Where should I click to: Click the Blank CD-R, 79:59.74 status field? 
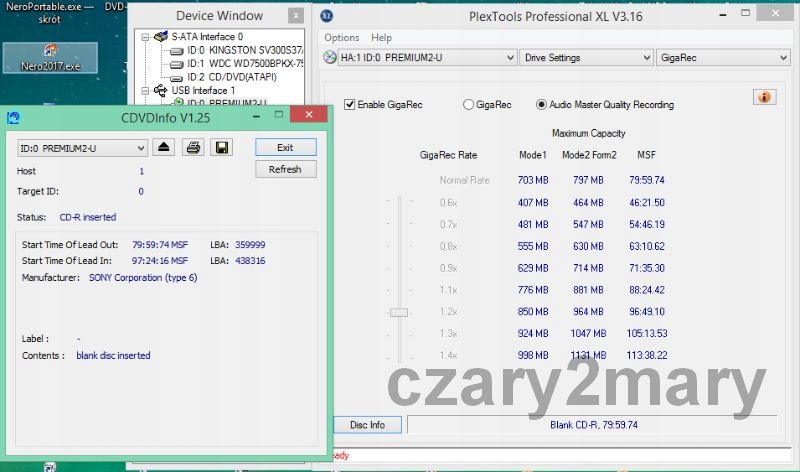pos(593,425)
